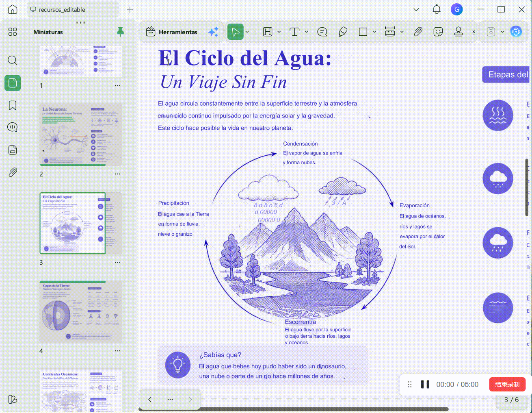Open options menu for page 3

click(118, 263)
